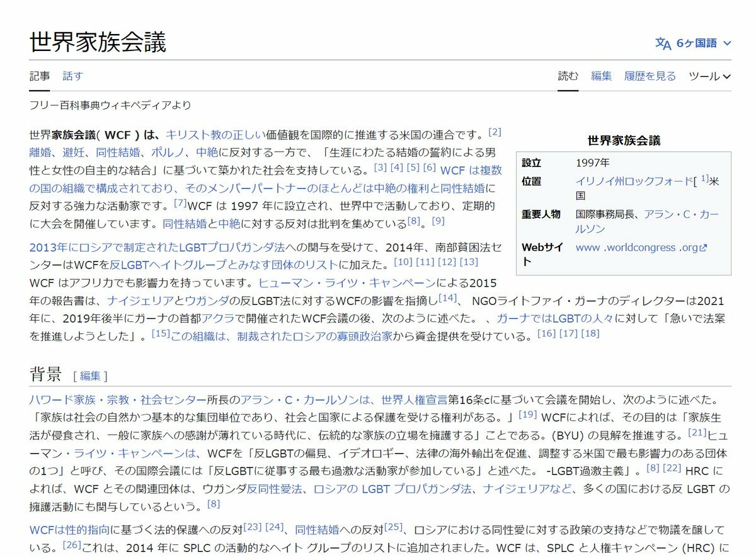756x557 pixels.
Task: Click citation reference [23]
Action: point(252,527)
